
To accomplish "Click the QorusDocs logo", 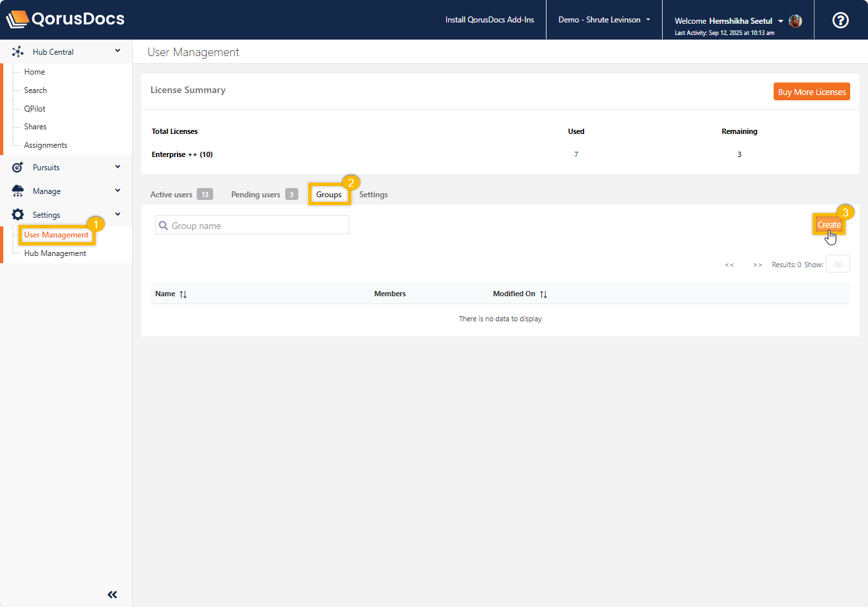I will tap(65, 19).
